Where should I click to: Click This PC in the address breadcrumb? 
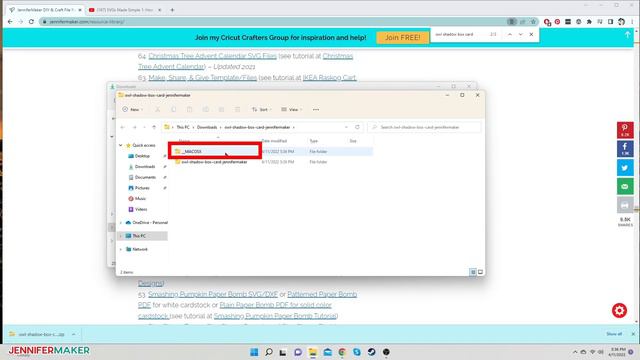click(183, 127)
